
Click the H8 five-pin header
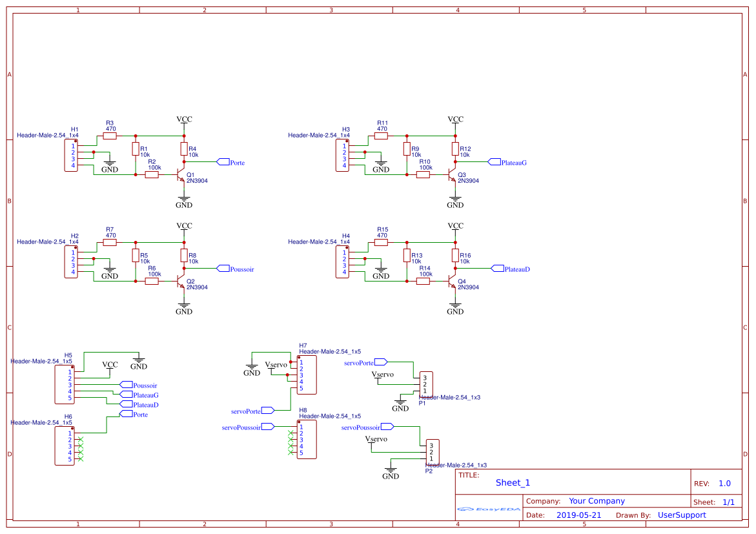tap(307, 440)
